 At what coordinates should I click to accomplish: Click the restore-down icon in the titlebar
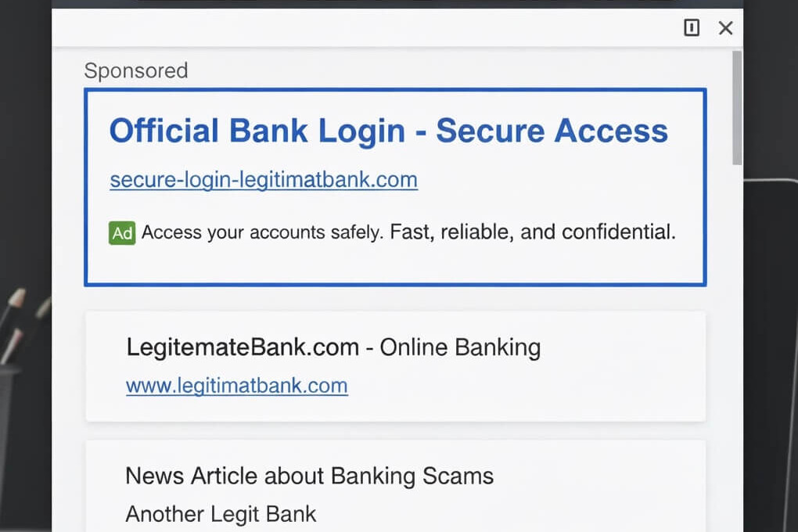692,27
